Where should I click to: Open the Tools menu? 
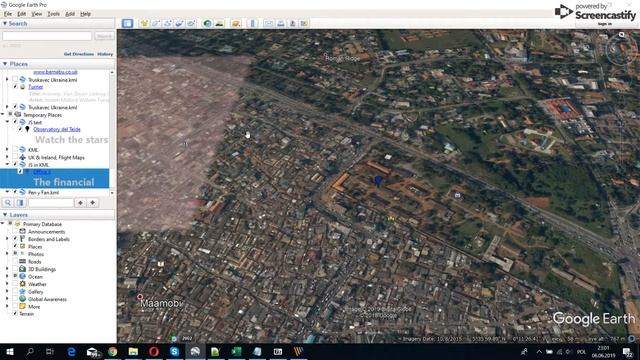tap(53, 14)
